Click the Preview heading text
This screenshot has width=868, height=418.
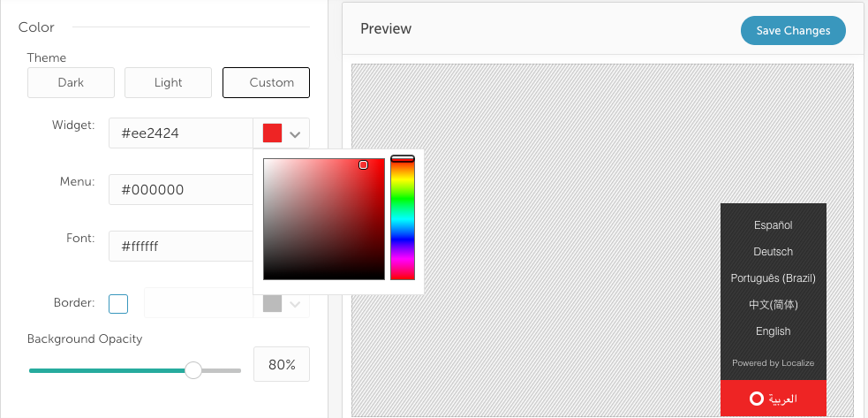[386, 29]
